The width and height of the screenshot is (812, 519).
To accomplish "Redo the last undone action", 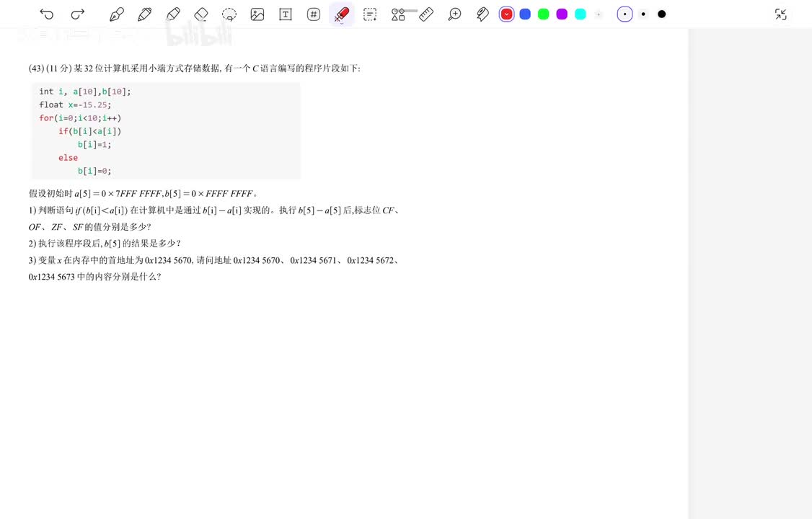I will [x=78, y=14].
